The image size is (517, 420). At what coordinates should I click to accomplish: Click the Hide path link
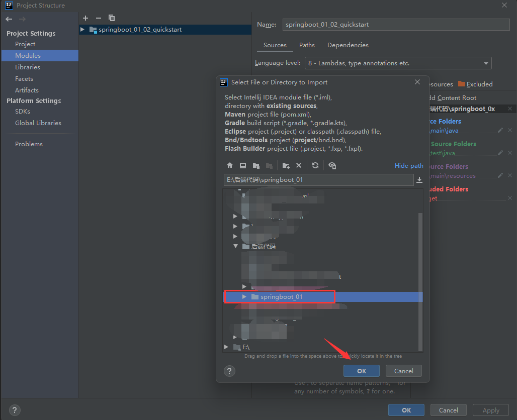click(x=409, y=166)
